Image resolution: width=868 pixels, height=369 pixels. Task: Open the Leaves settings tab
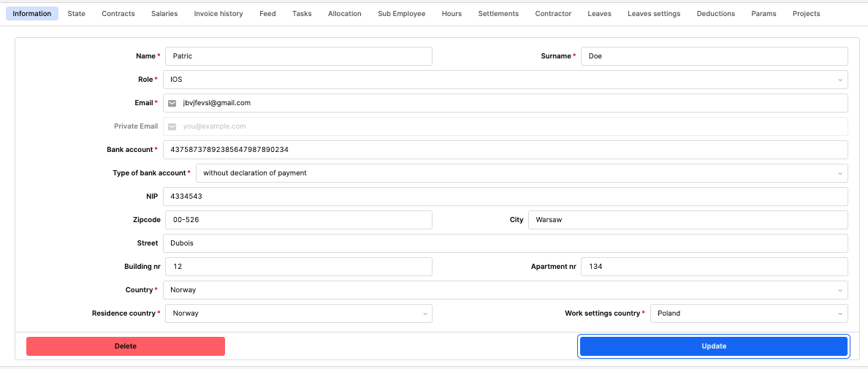[x=653, y=14]
